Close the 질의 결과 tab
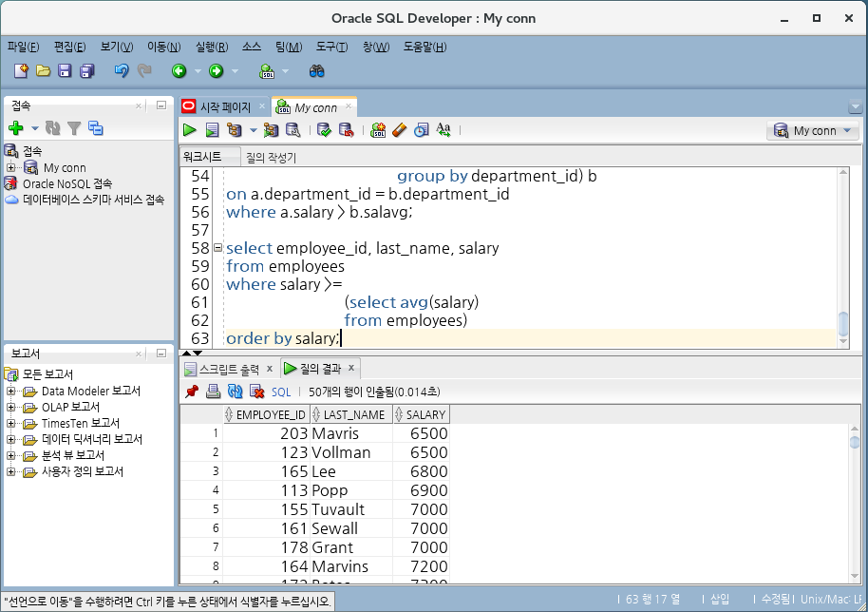 (351, 367)
